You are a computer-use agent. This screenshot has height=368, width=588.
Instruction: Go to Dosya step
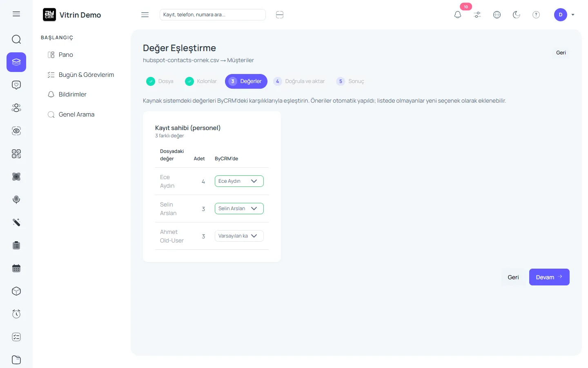coord(160,81)
